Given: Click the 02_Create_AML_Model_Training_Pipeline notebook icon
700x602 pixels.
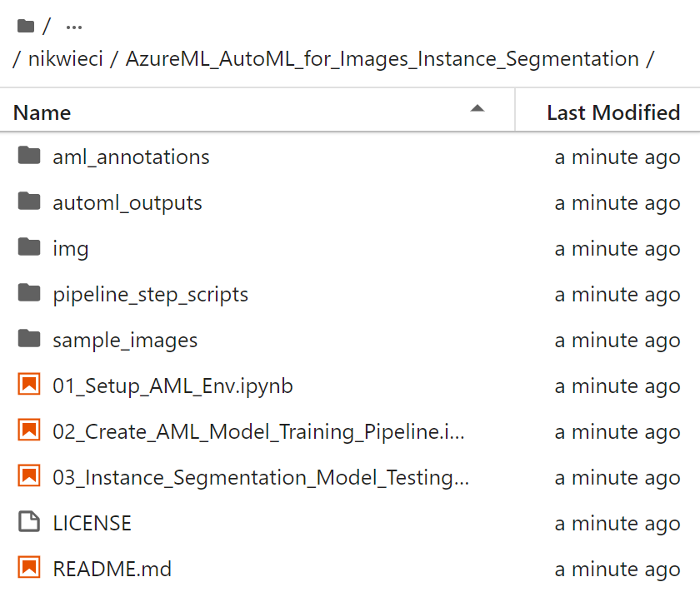Looking at the screenshot, I should (x=29, y=431).
